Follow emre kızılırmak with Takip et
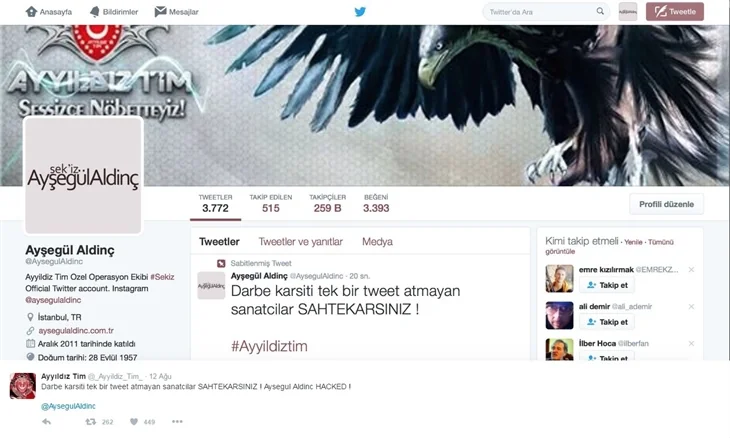Screen dimensions: 730x438 tap(607, 285)
